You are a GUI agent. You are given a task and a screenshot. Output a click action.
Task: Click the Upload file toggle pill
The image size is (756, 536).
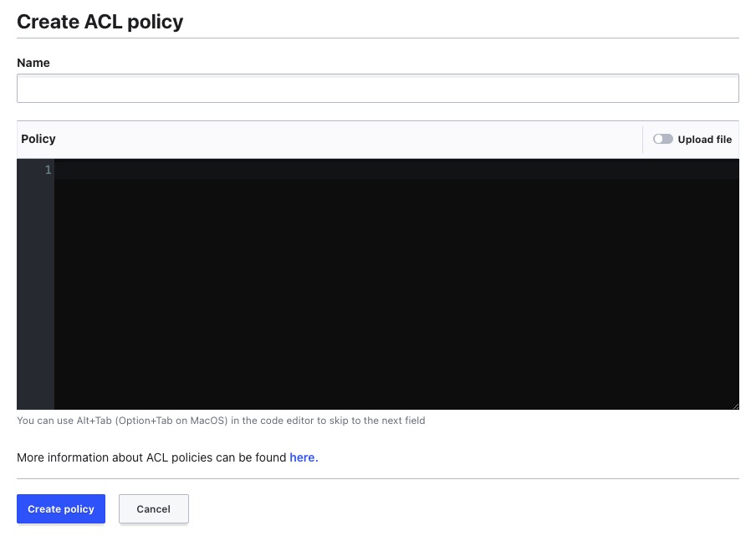[663, 139]
